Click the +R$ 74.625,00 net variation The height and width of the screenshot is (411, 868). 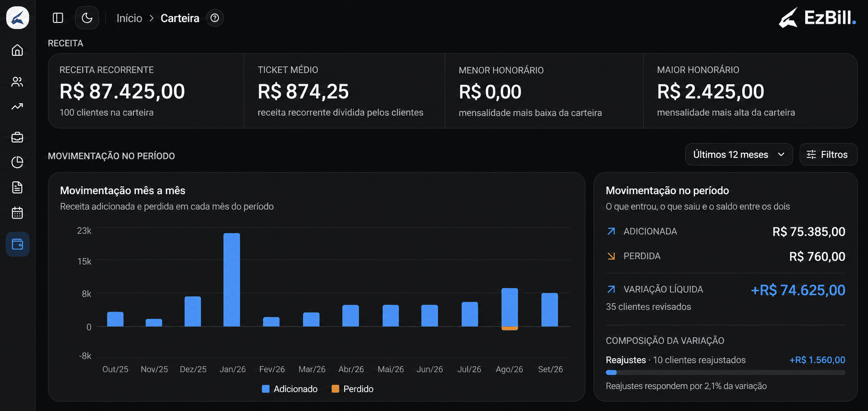tap(798, 290)
